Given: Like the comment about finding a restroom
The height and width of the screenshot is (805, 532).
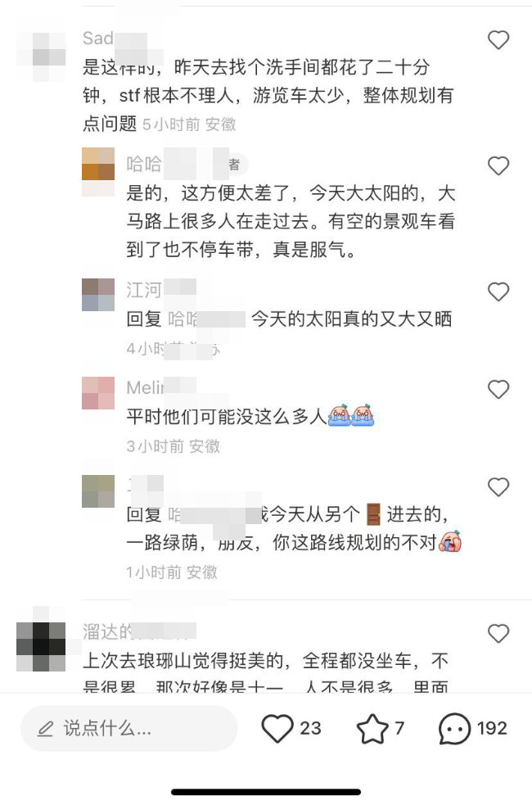Looking at the screenshot, I should click(498, 40).
